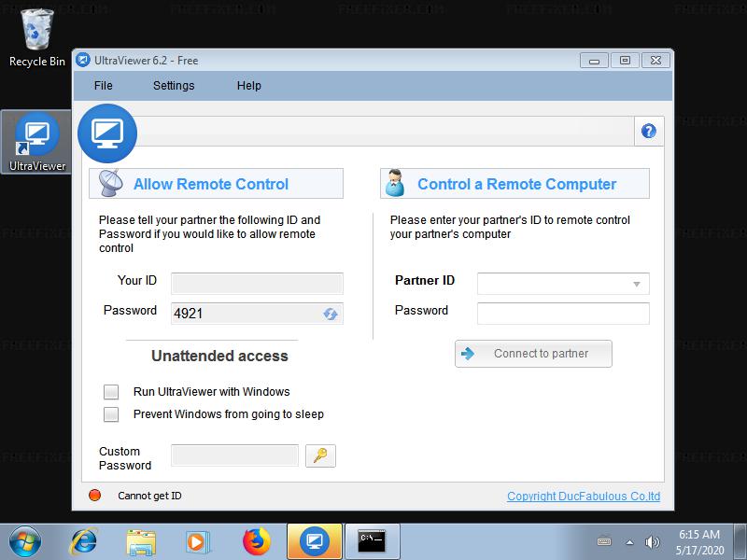Image resolution: width=747 pixels, height=560 pixels.
Task: Click the Your ID field
Action: [258, 284]
